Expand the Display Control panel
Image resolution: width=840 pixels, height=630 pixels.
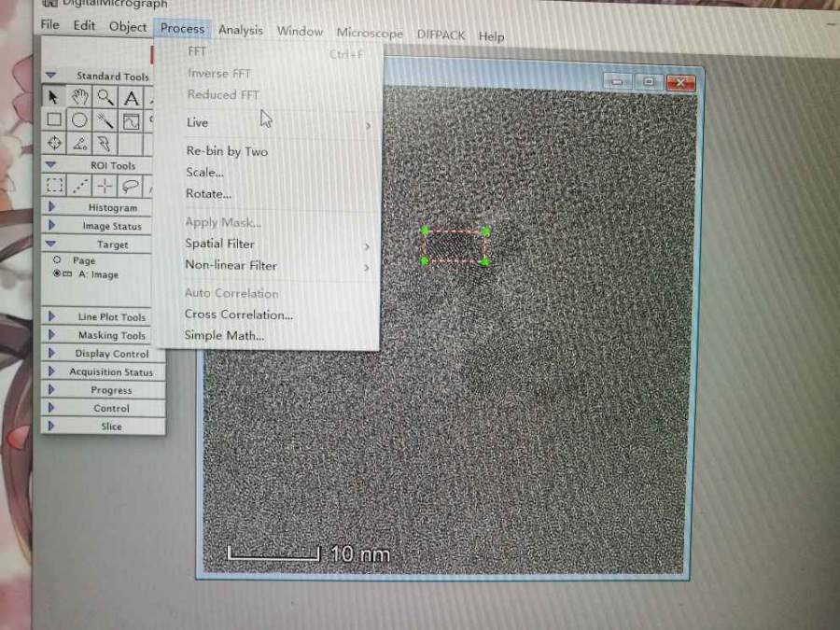point(51,354)
